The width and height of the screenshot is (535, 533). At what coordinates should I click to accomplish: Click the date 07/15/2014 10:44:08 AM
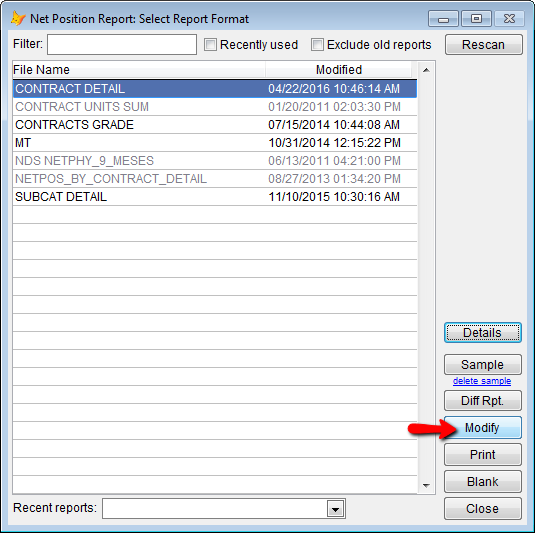pyautogui.click(x=334, y=125)
